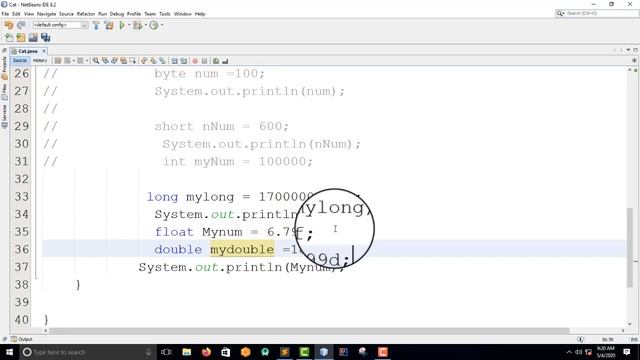
Task: Open File Explorer from the taskbar
Action: 187,352
